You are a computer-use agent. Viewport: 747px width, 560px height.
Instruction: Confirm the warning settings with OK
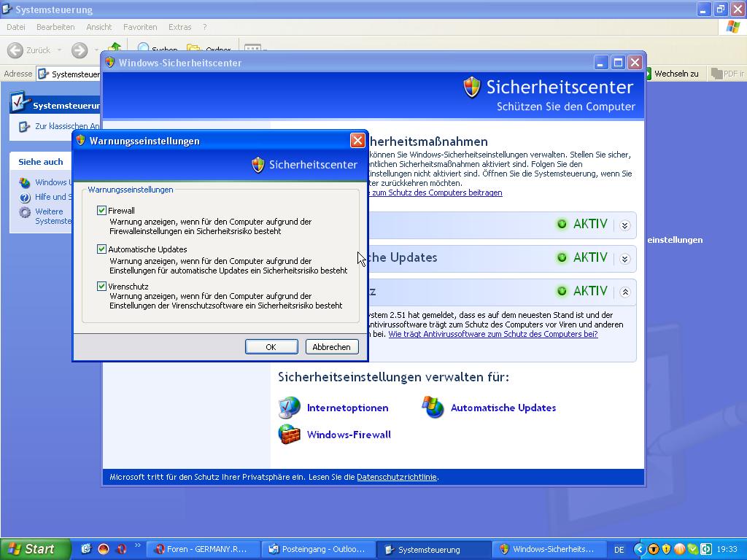coord(271,346)
